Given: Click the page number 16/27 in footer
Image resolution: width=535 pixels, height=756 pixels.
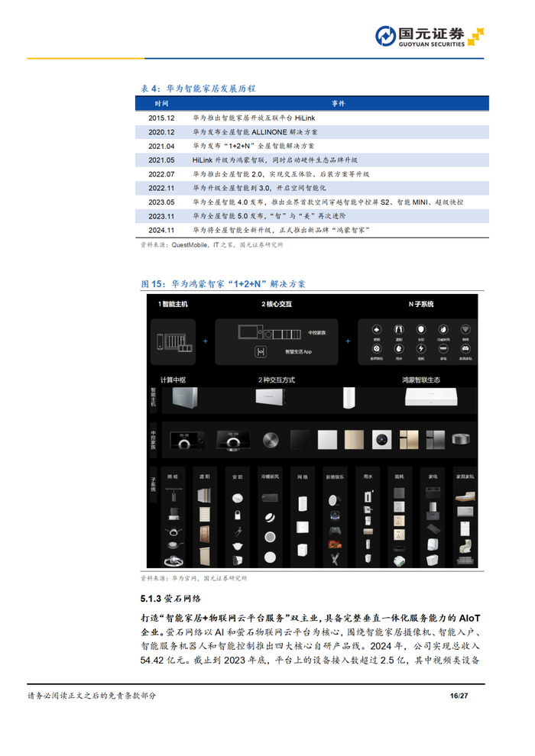Looking at the screenshot, I should pos(459,696).
